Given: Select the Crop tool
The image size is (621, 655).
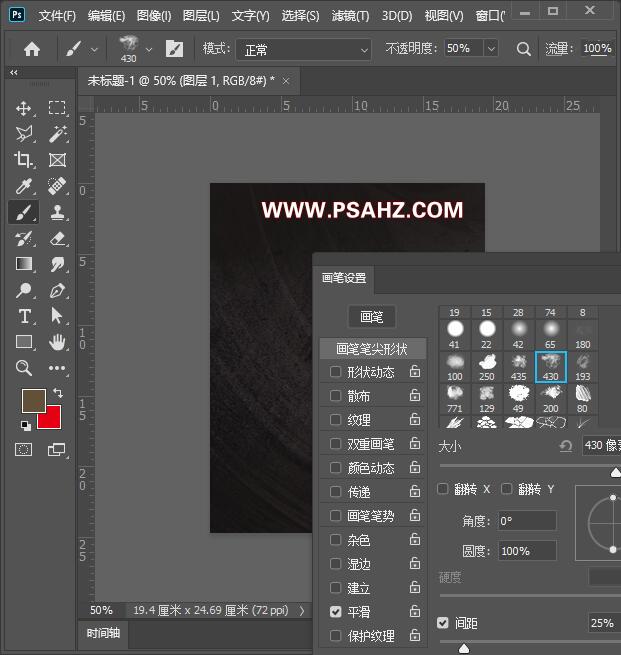Looking at the screenshot, I should [x=23, y=160].
